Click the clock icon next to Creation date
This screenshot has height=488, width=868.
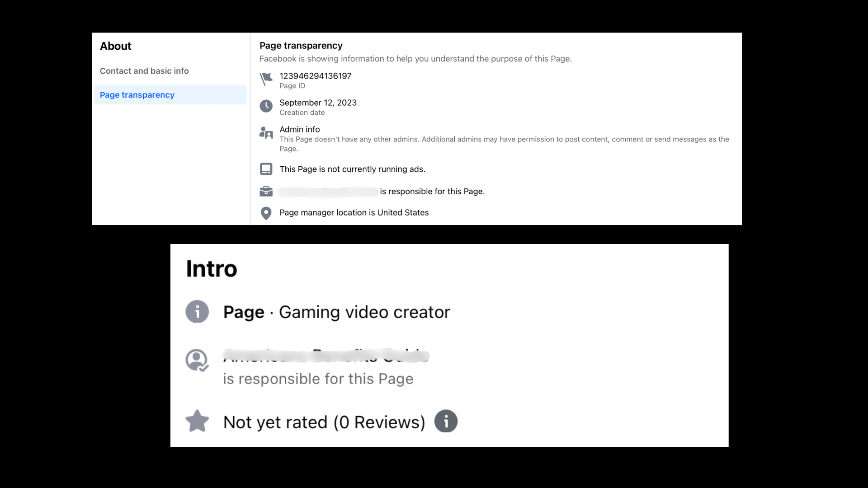(266, 106)
